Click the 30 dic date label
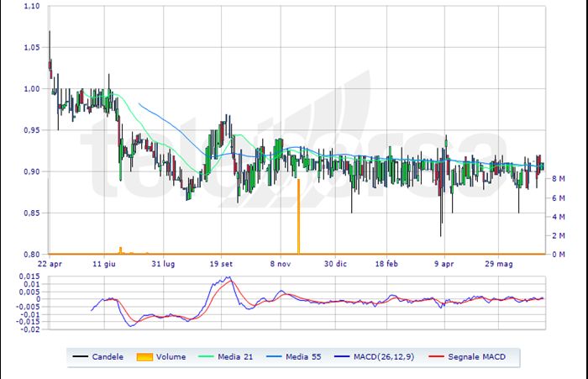Viewport: 588px width, 379px height. coord(335,264)
